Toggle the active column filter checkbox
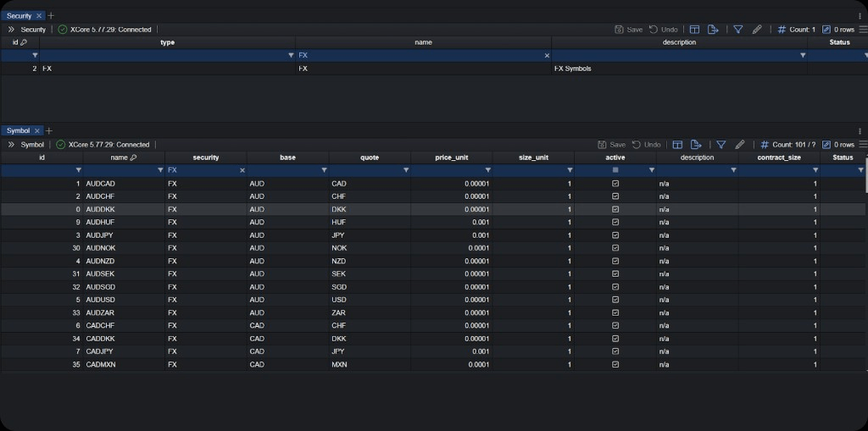This screenshot has width=868, height=431. pyautogui.click(x=615, y=170)
